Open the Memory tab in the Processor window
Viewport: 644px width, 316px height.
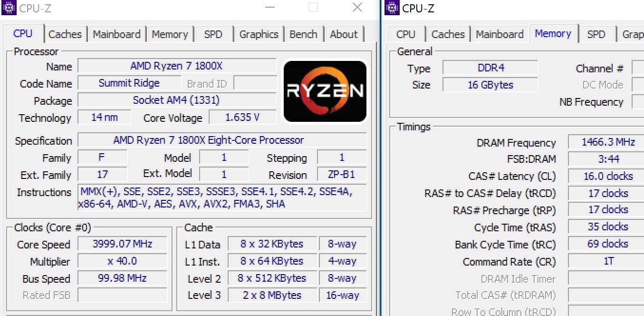[170, 34]
